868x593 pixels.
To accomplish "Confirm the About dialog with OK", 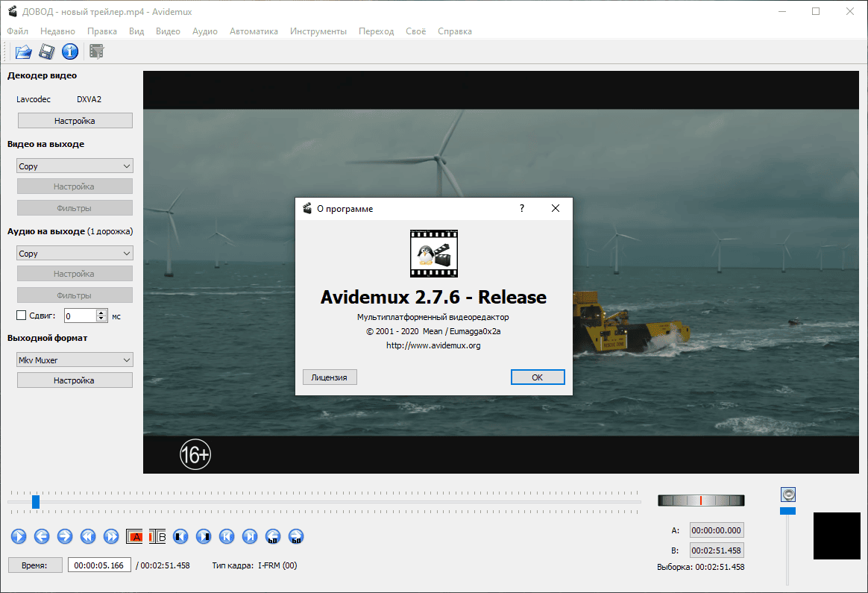I will tap(538, 377).
